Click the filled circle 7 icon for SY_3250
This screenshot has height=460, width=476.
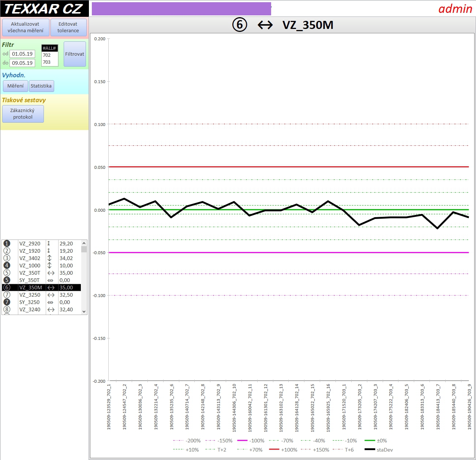coord(7,302)
